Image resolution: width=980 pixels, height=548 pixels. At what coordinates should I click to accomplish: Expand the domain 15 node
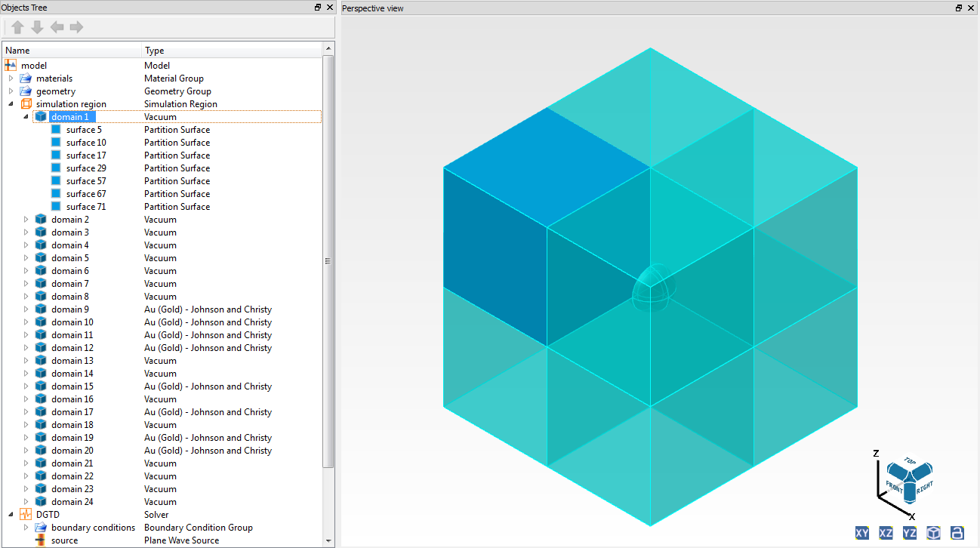pyautogui.click(x=26, y=386)
